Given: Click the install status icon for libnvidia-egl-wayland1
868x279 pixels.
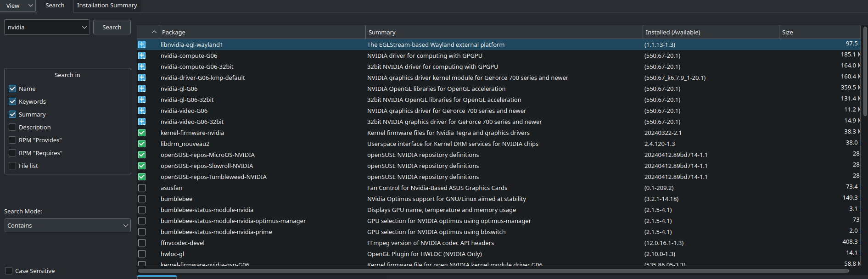Looking at the screenshot, I should 142,45.
